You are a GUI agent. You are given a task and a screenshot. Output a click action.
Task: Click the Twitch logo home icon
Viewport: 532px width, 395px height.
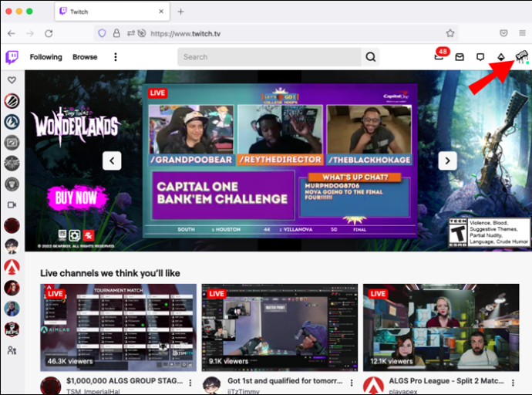pos(12,57)
